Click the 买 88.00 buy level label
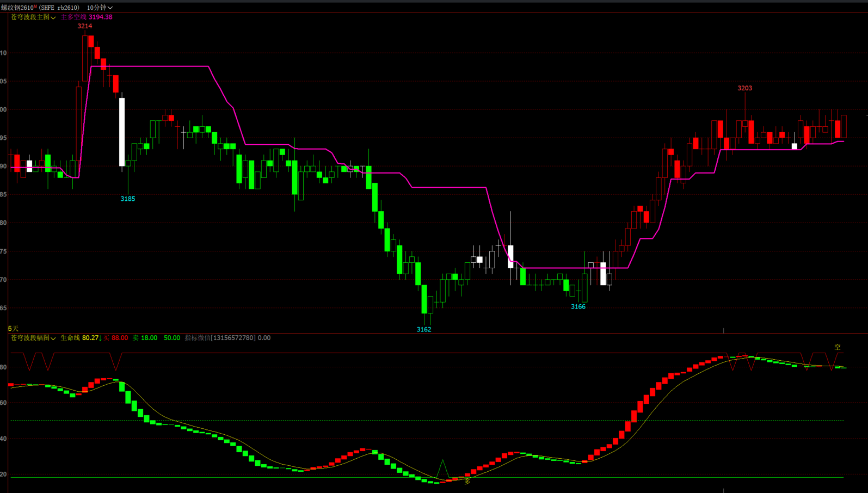 (x=116, y=338)
